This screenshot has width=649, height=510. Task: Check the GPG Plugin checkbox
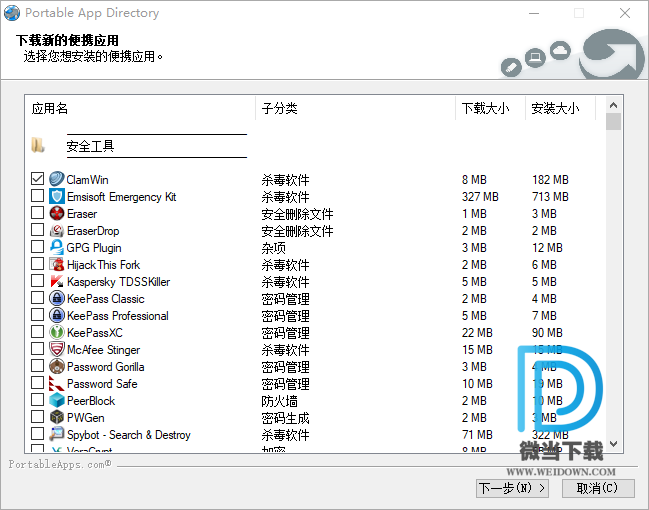tap(37, 246)
